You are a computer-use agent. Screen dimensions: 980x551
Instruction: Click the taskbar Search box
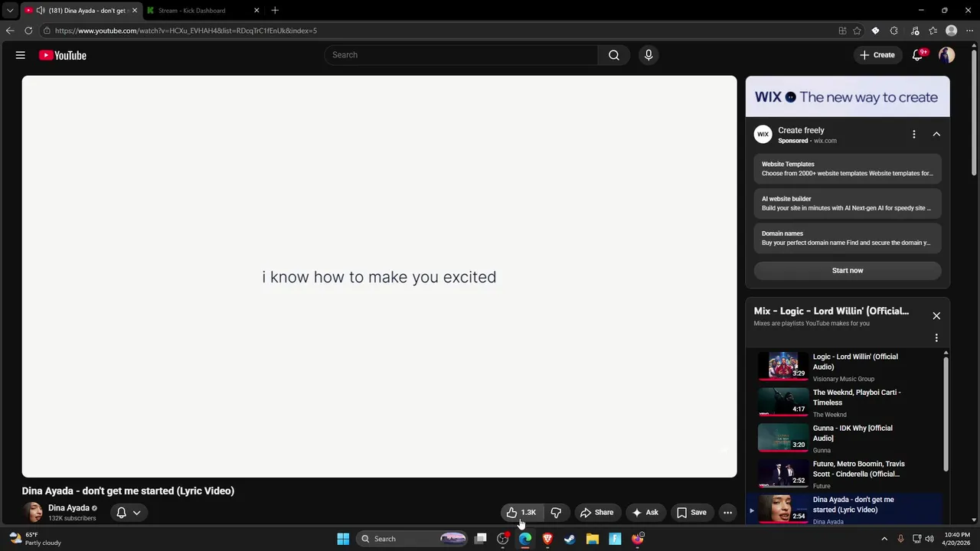coord(413,539)
